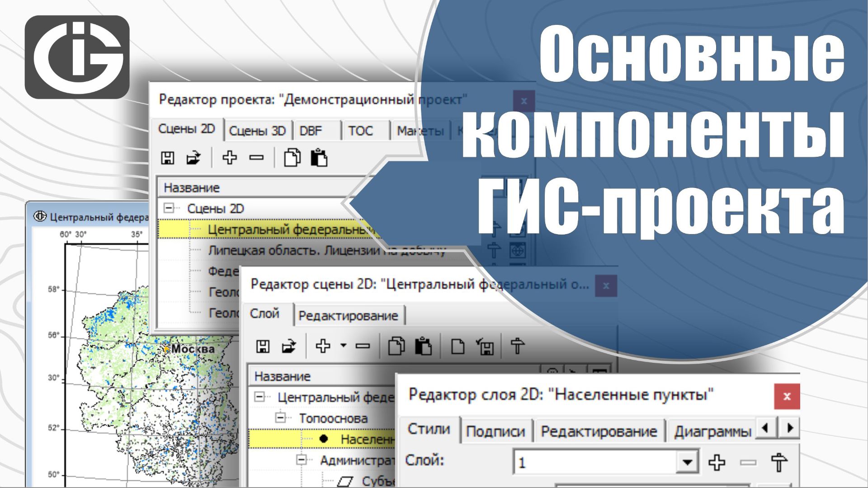Save in the 2D scene editor toolbar
Viewport: 868px width, 488px height.
coord(263,347)
